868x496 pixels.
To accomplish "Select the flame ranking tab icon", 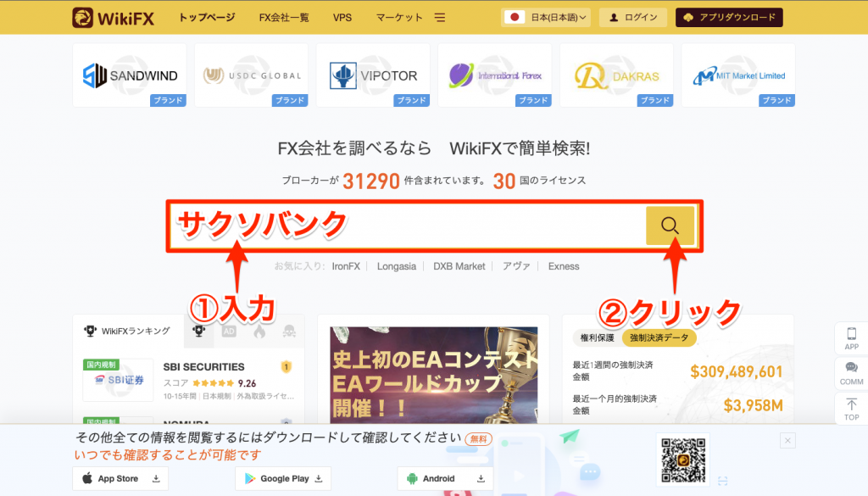I will tap(259, 331).
